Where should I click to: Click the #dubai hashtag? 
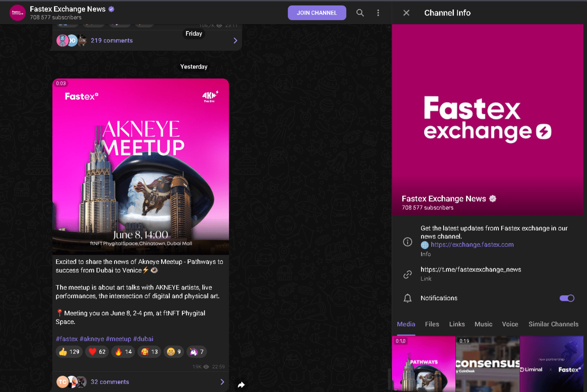143,339
